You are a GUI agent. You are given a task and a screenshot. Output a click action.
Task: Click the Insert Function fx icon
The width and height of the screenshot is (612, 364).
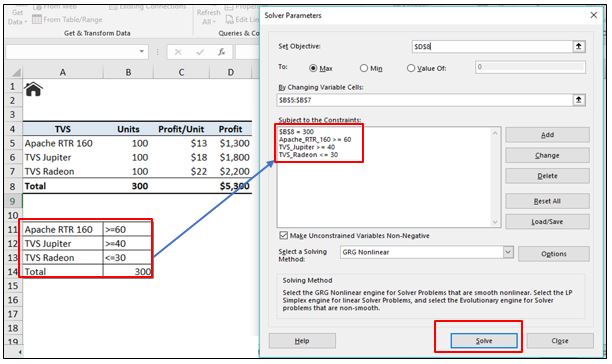tap(221, 52)
